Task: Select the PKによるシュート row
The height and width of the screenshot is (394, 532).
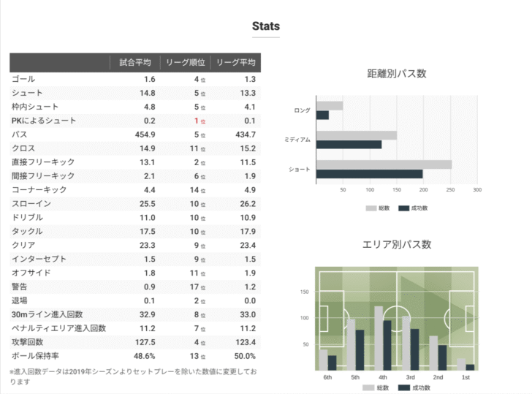Action: pos(135,121)
